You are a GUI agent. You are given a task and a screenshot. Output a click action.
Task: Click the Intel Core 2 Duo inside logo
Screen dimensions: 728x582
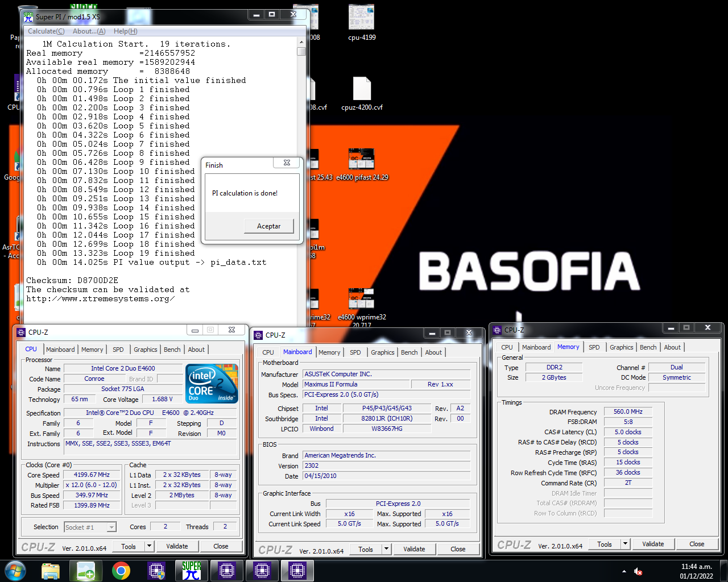(x=212, y=384)
